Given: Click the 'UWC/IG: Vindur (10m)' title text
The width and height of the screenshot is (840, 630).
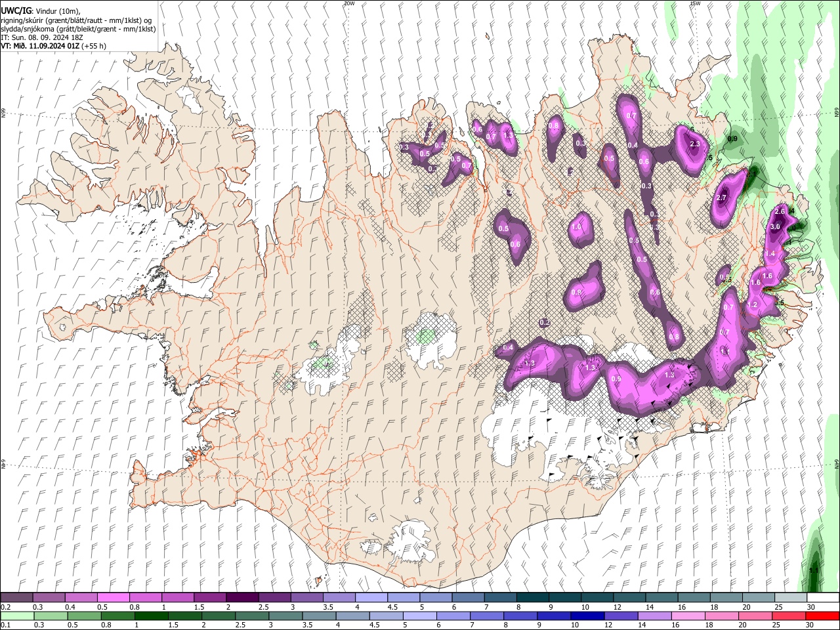Looking at the screenshot, I should [41, 11].
